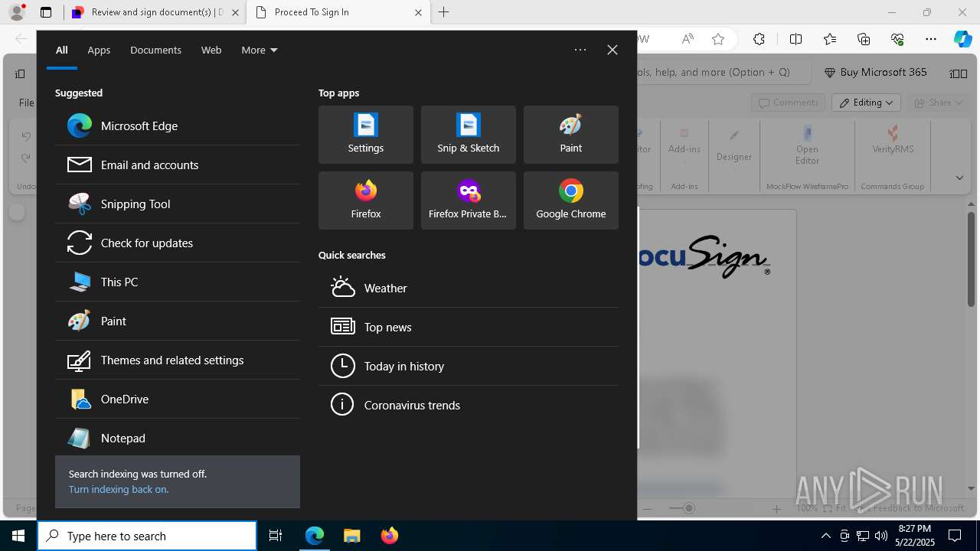The image size is (980, 551).
Task: Expand the Word ribbon chevron
Action: tap(959, 178)
